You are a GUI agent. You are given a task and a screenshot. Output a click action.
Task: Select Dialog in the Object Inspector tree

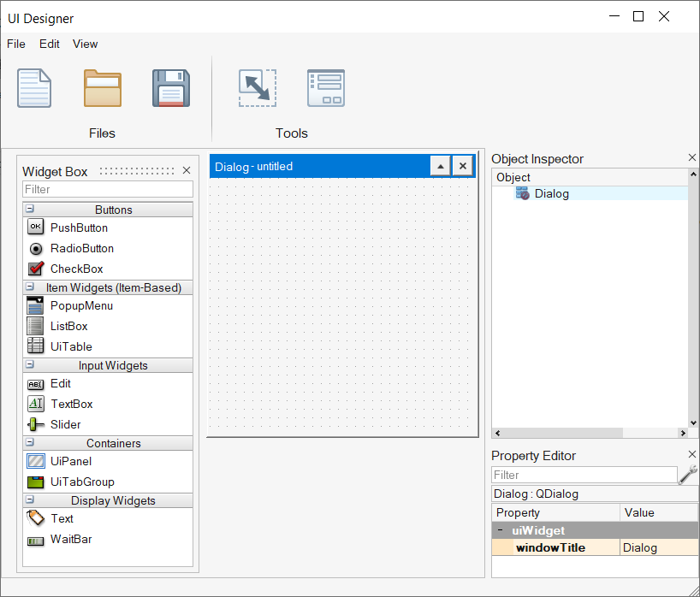point(551,193)
